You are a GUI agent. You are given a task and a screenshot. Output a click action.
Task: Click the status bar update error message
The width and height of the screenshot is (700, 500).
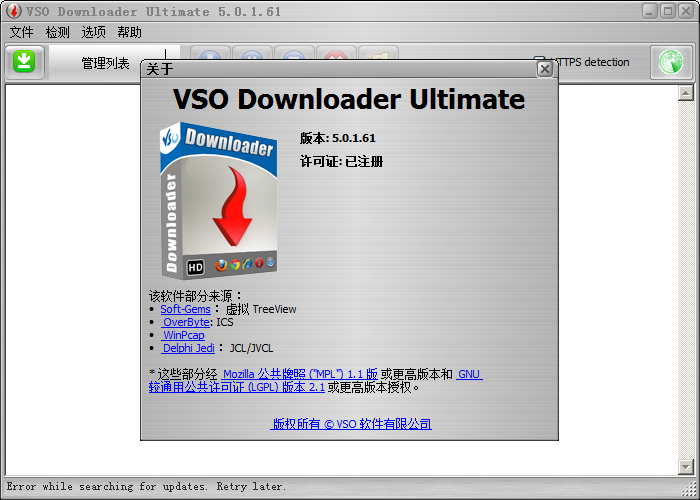(x=146, y=486)
